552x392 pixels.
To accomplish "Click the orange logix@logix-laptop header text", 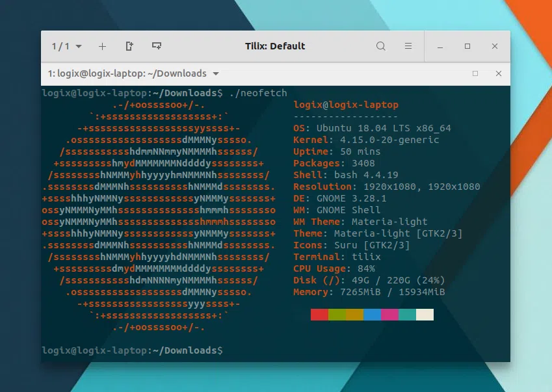I will coord(346,105).
